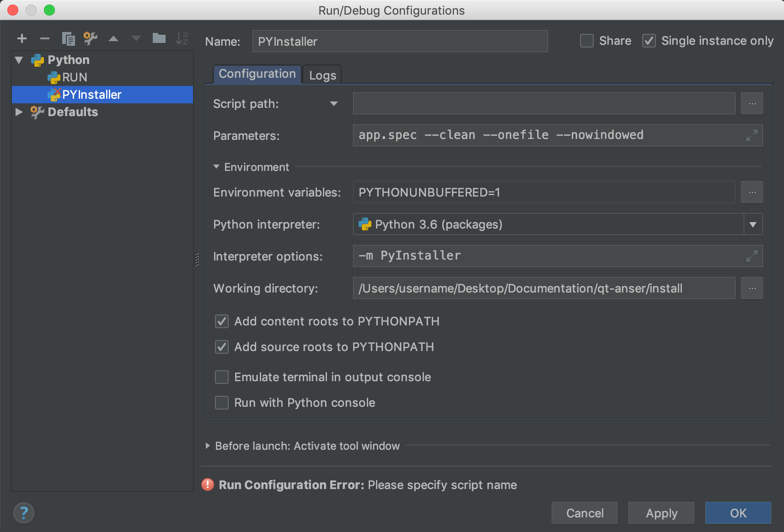The height and width of the screenshot is (532, 784).
Task: Remove selected configuration with minus icon
Action: point(44,39)
